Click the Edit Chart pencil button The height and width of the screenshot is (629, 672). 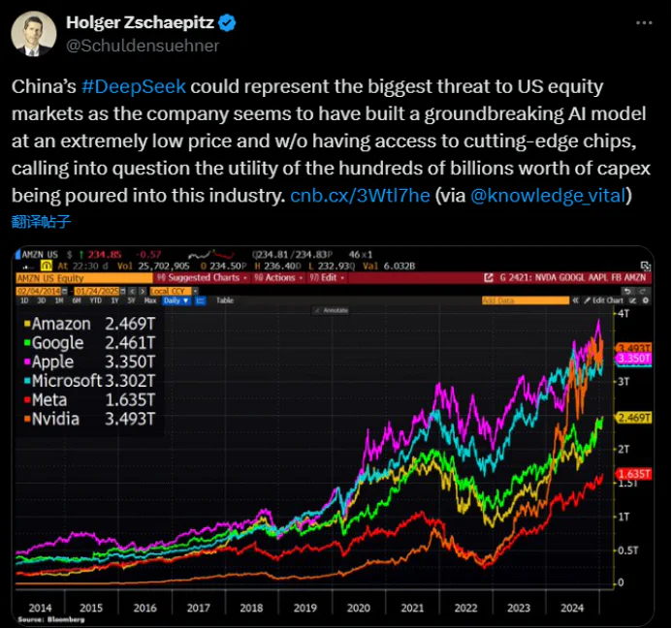click(603, 300)
